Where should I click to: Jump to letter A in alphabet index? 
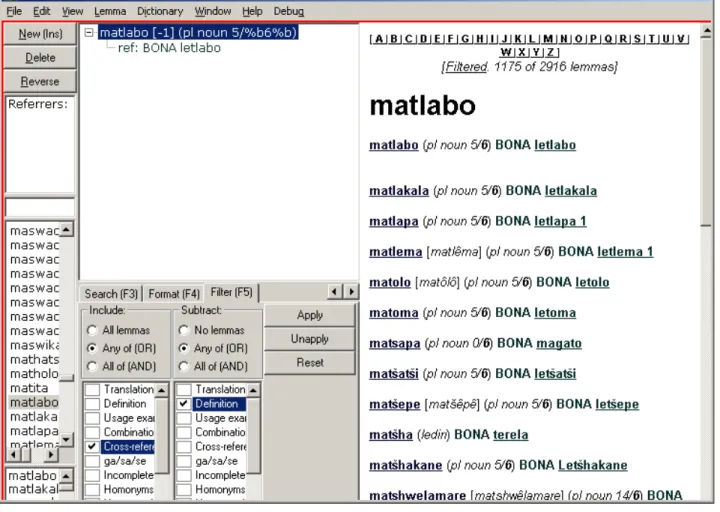click(378, 39)
